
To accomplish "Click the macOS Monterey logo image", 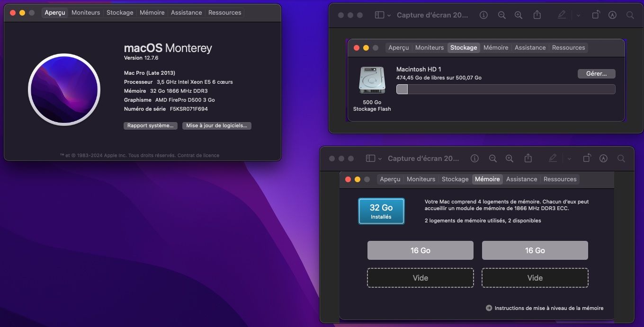I will pyautogui.click(x=64, y=89).
